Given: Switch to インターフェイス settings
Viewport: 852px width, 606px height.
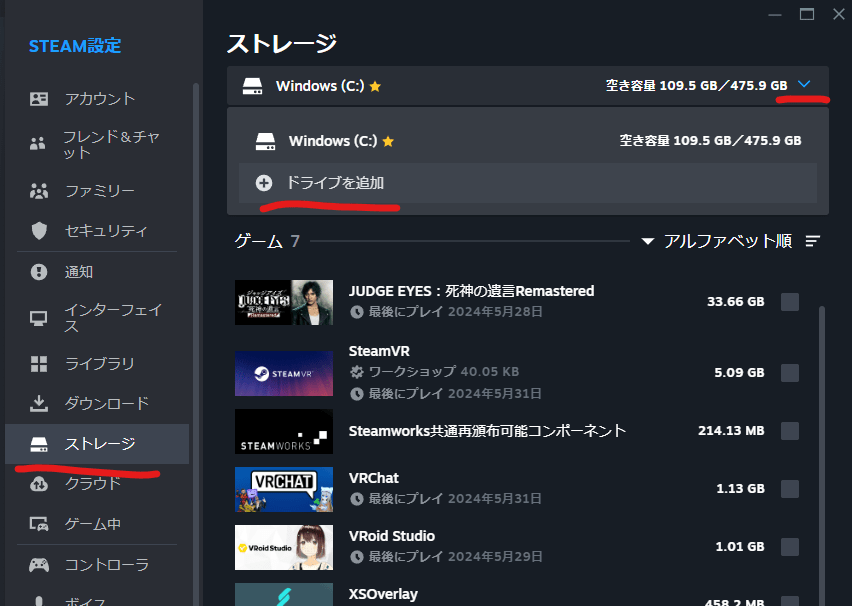Looking at the screenshot, I should click(x=97, y=318).
